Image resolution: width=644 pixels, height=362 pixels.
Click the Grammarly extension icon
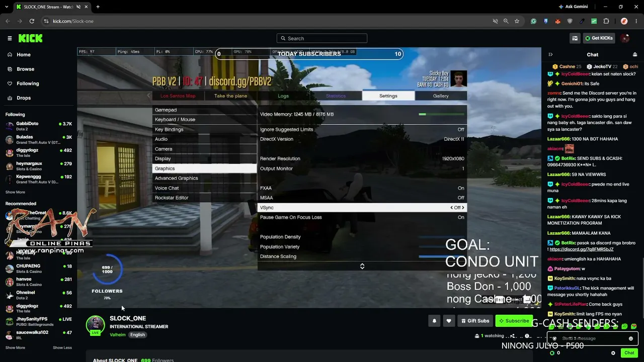click(534, 21)
